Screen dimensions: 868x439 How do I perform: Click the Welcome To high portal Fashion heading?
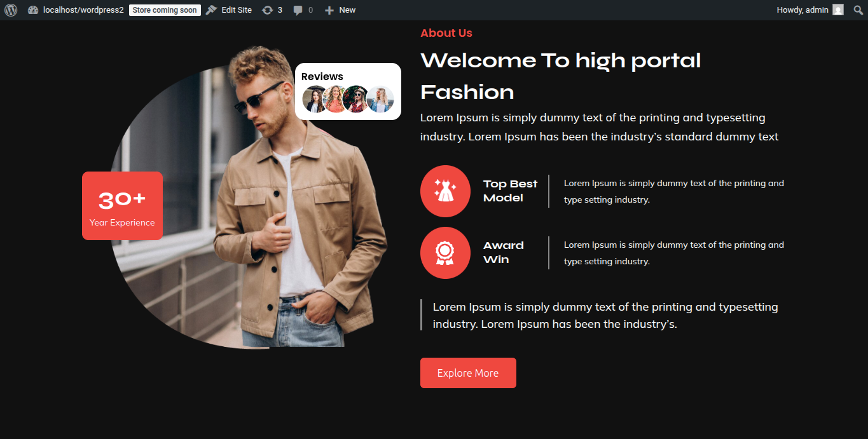click(560, 76)
